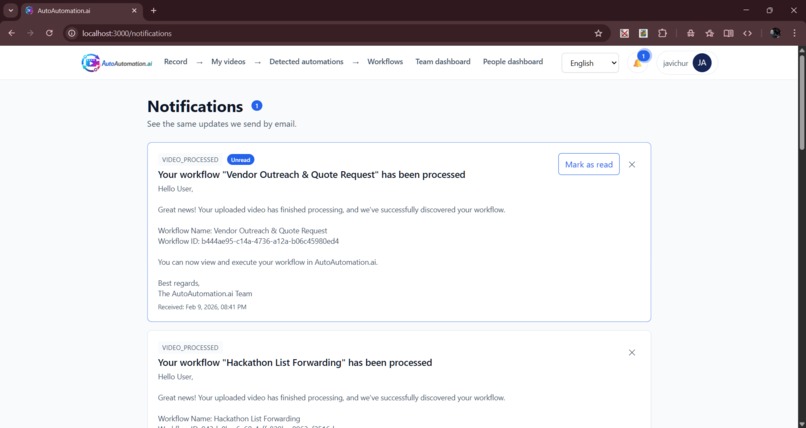Click the Unread badge
This screenshot has width=806, height=428.
pos(241,160)
